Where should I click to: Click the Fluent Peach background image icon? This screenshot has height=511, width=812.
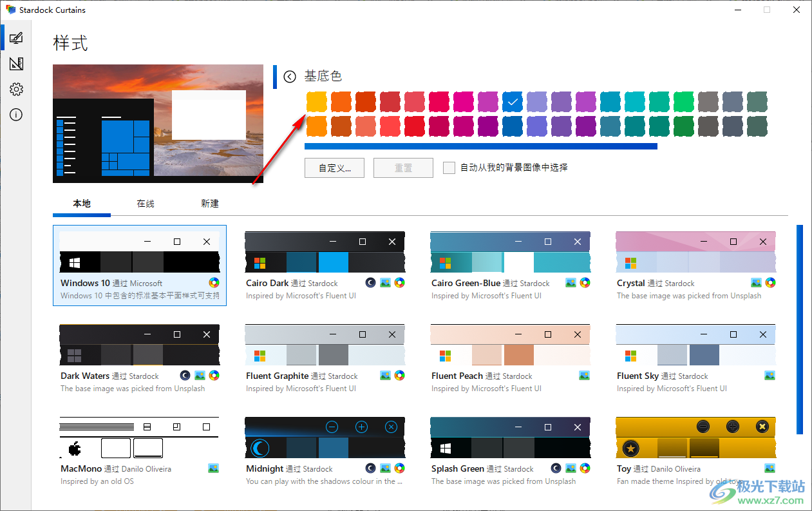[x=585, y=375]
